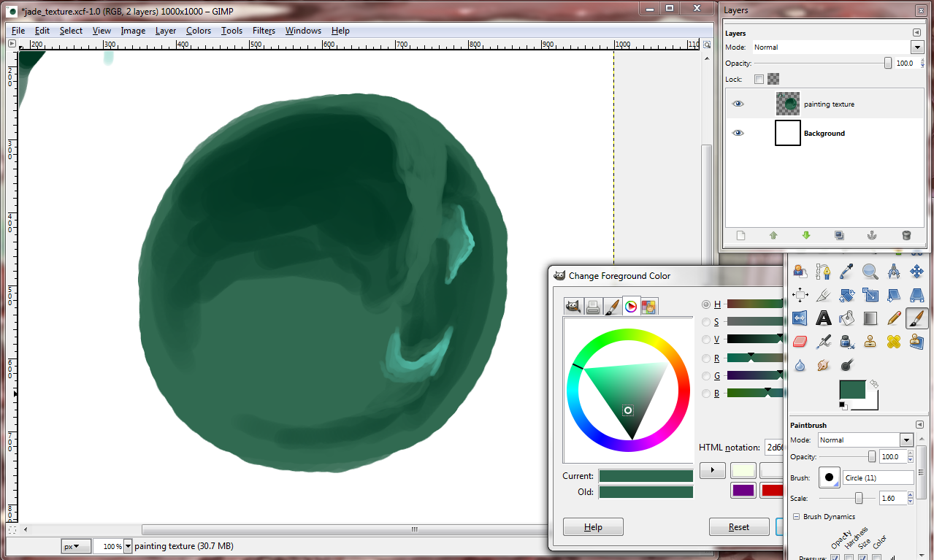Screen dimensions: 934x560
Task: Activate the Zoom magnifier tool
Action: click(870, 272)
